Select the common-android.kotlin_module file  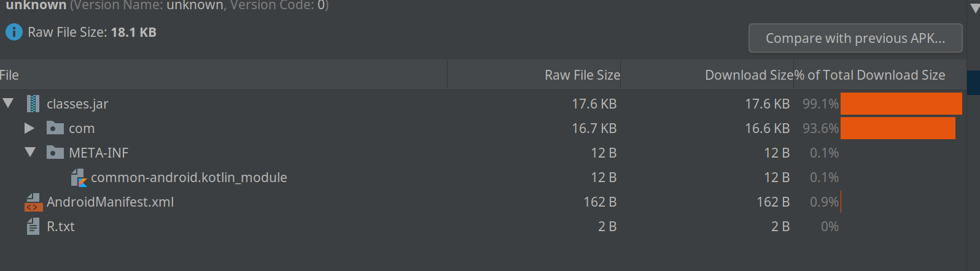(189, 178)
